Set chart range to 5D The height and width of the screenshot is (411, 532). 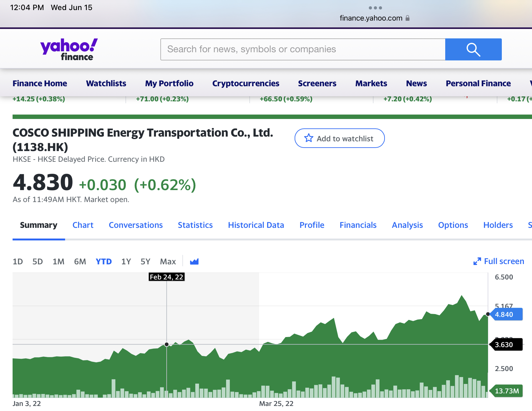38,262
